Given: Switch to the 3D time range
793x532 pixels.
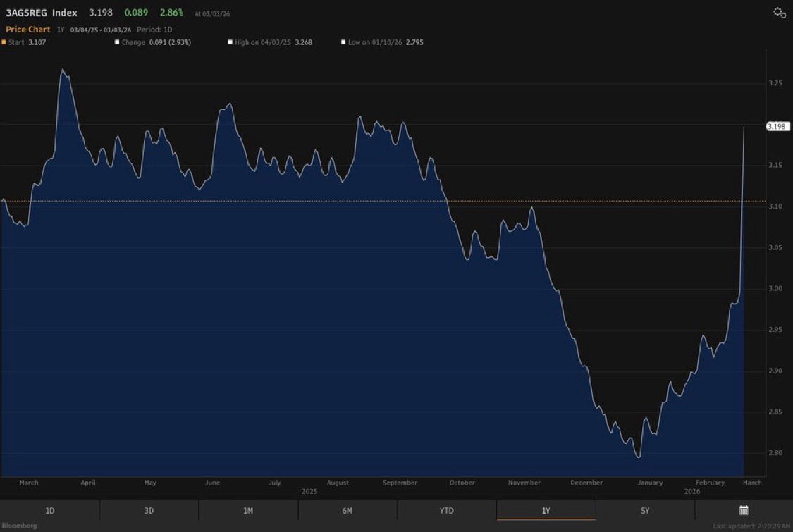Looking at the screenshot, I should coord(149,510).
